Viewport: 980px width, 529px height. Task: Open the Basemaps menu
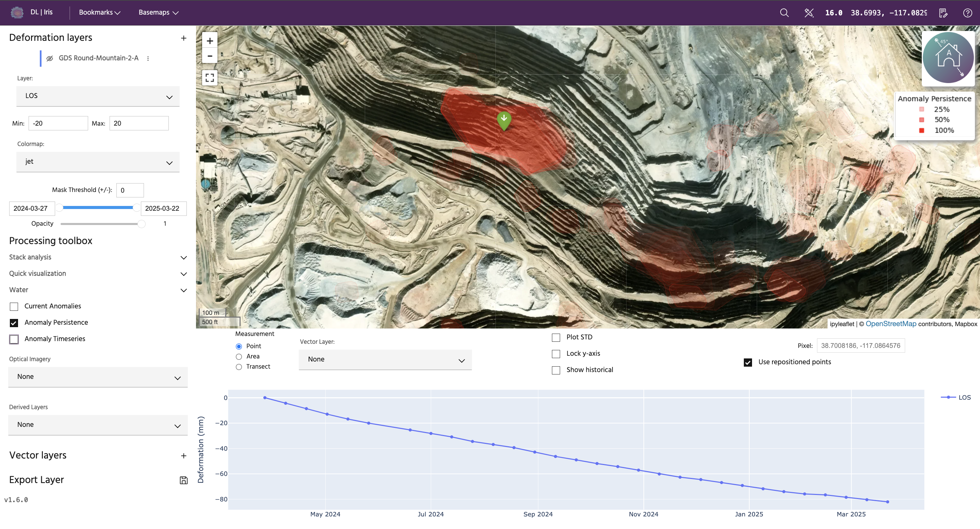pyautogui.click(x=158, y=13)
